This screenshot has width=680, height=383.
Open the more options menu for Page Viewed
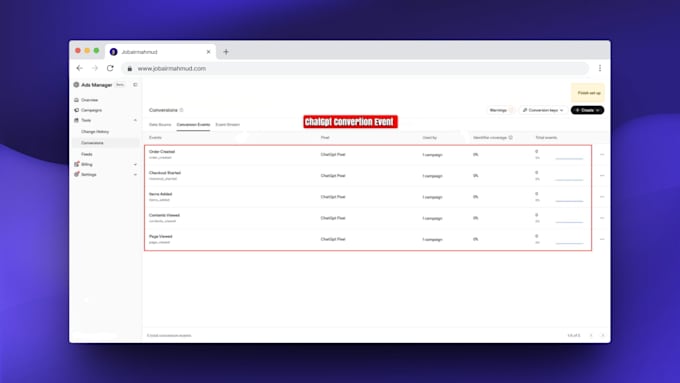(x=602, y=239)
